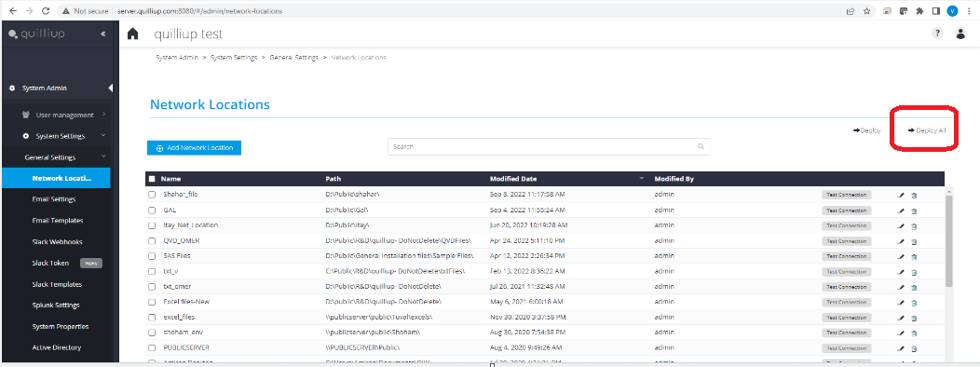Reload the page in browser
The height and width of the screenshot is (367, 980).
click(45, 10)
